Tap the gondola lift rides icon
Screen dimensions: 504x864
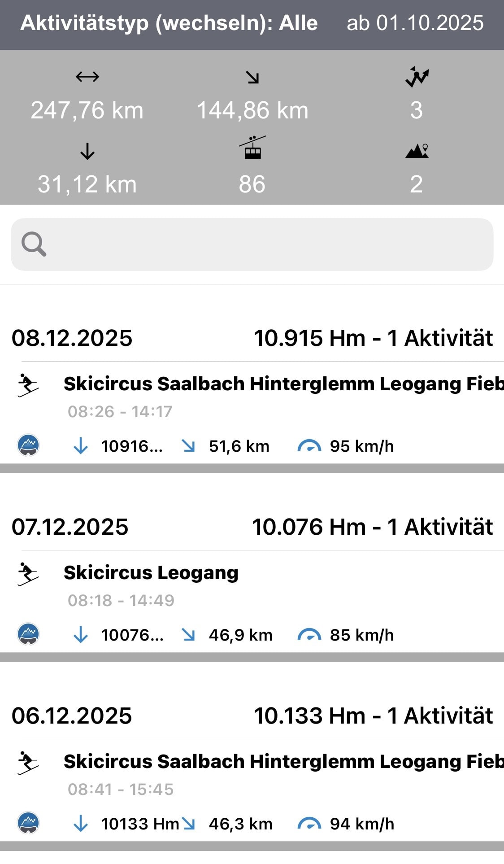pos(252,148)
